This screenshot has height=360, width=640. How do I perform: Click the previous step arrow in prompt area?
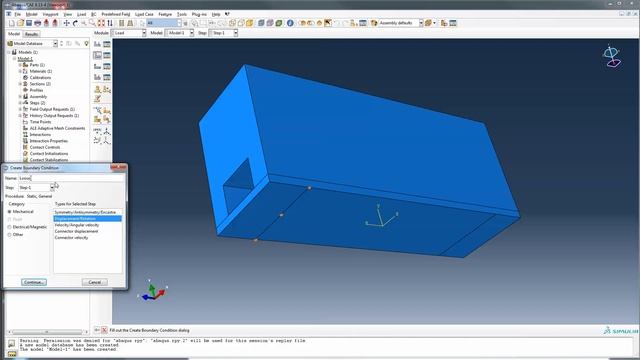[97, 330]
